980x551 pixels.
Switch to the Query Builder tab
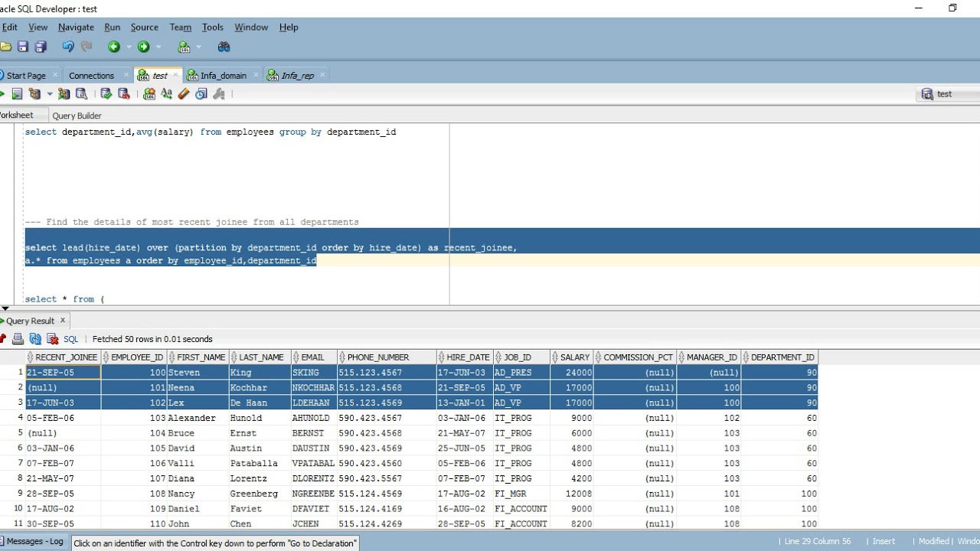pyautogui.click(x=77, y=116)
